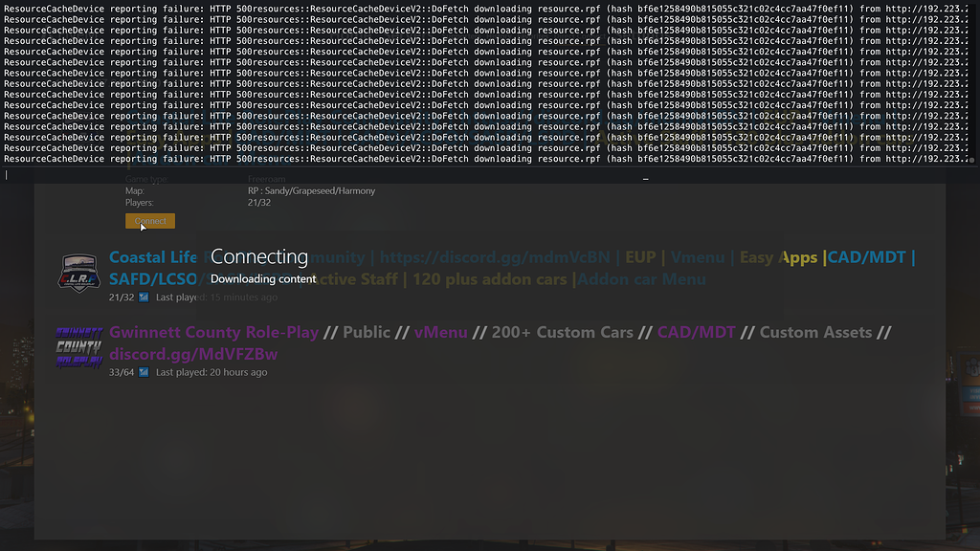Image resolution: width=980 pixels, height=551 pixels.
Task: Click the 'RP : Sandy/Grapeseed/Harmony' map value
Action: point(311,191)
